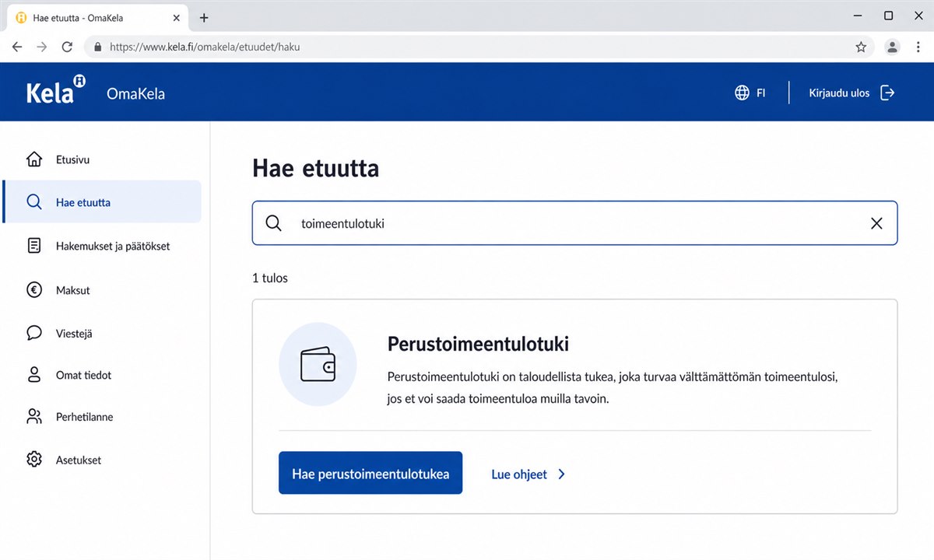Open the browser profile avatar icon

pyautogui.click(x=893, y=47)
